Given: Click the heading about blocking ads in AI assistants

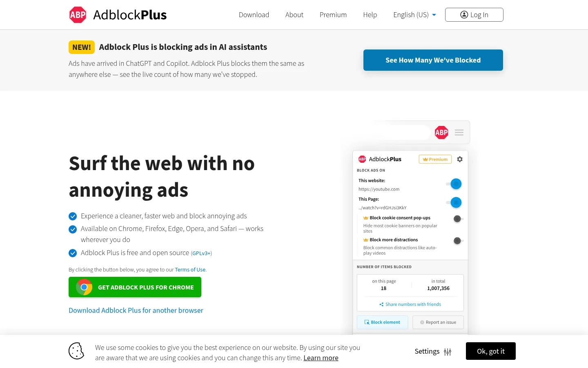Looking at the screenshot, I should (x=183, y=47).
